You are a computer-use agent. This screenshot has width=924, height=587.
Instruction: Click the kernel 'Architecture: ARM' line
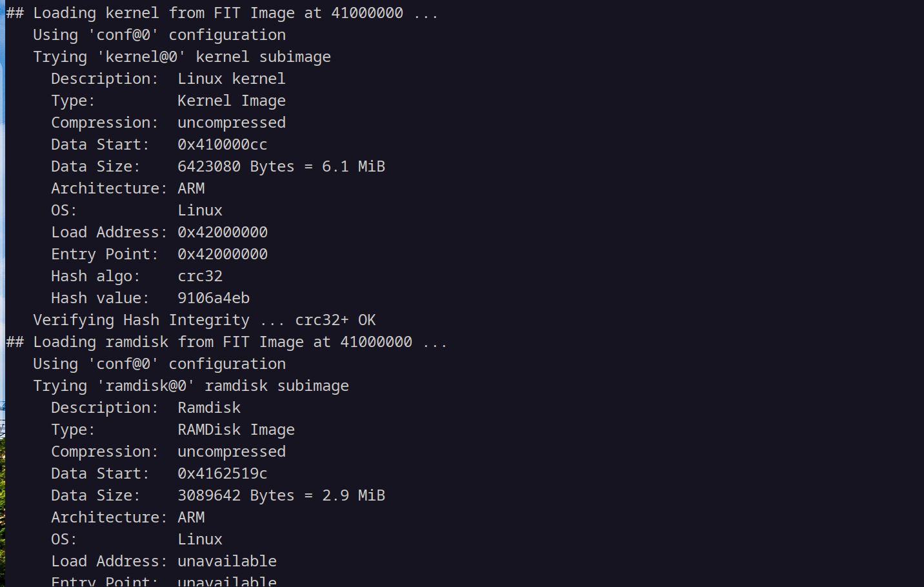tap(128, 188)
